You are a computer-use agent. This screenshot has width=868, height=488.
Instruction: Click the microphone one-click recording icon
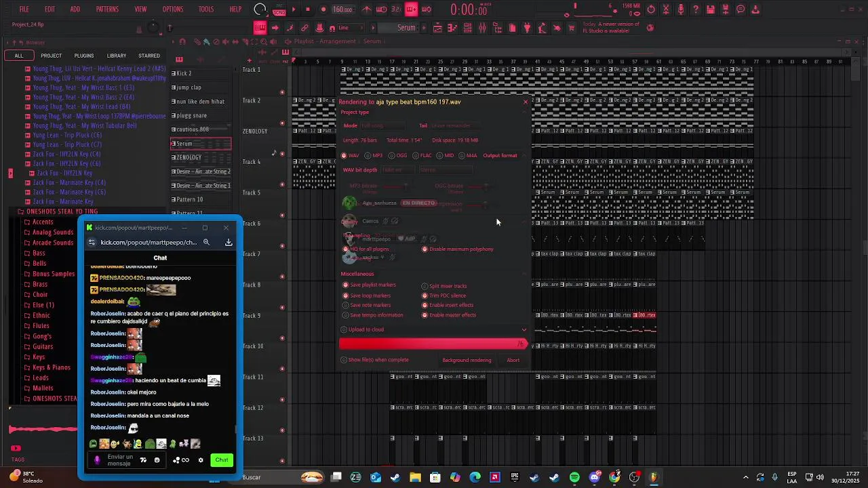pos(681,9)
